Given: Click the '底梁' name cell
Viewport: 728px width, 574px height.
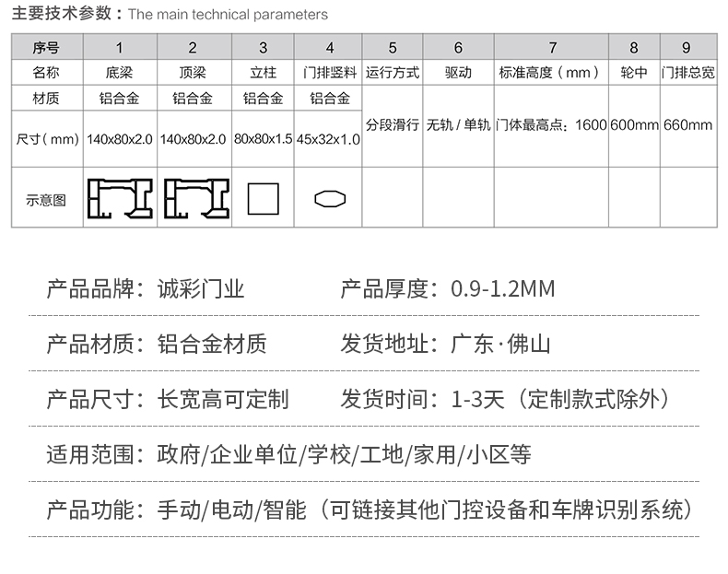Looking at the screenshot, I should tap(119, 73).
